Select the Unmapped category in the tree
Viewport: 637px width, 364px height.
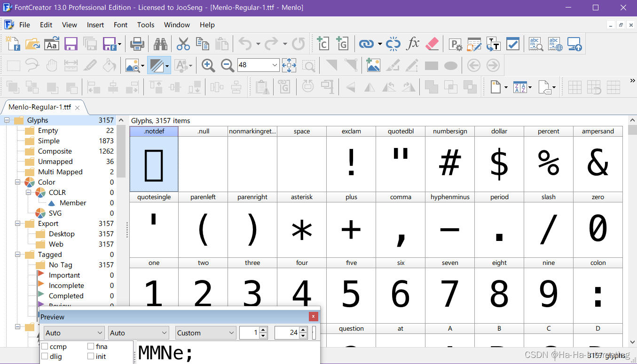55,162
